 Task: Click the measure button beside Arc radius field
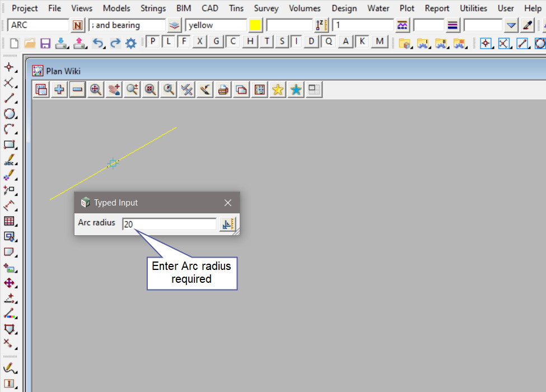tap(228, 224)
